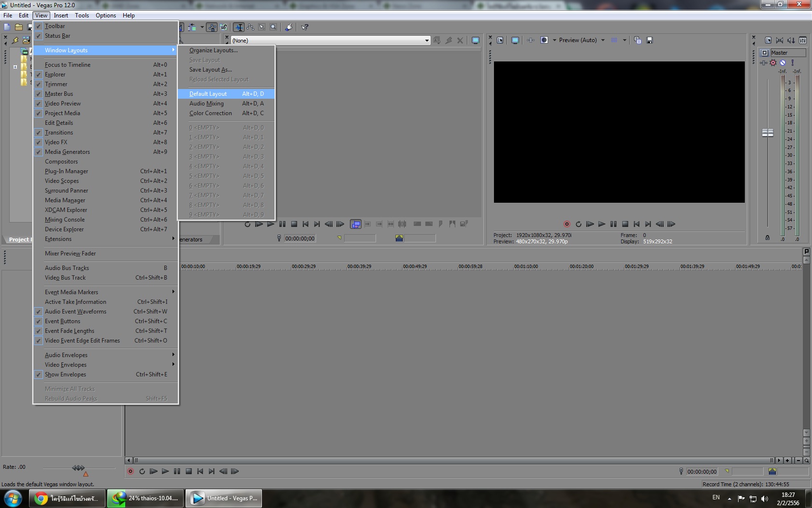Click the Split Screen View icon in preview

point(544,40)
